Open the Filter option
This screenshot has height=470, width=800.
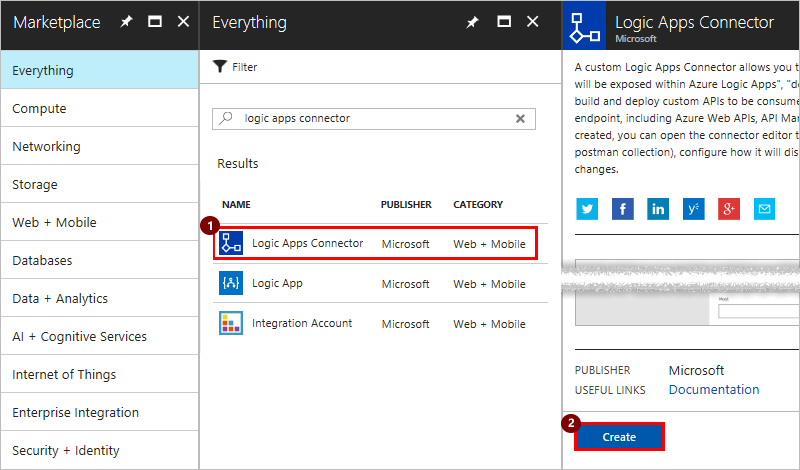tap(235, 67)
